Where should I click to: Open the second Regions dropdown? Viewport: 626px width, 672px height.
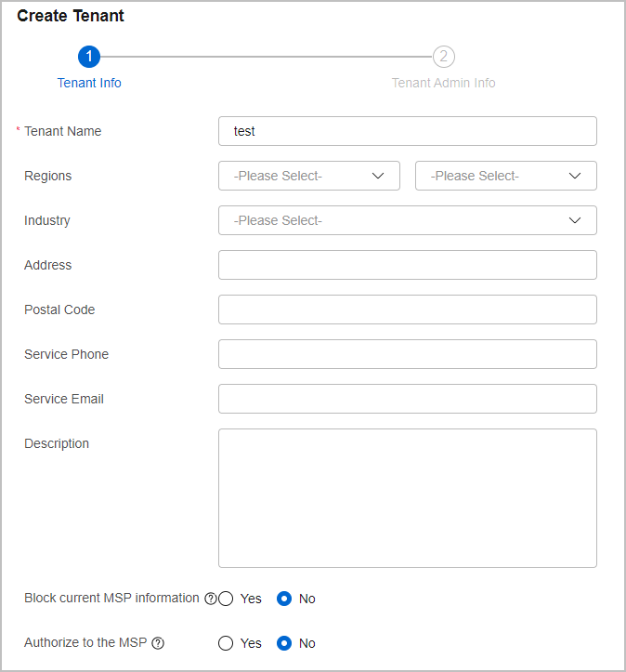(506, 176)
